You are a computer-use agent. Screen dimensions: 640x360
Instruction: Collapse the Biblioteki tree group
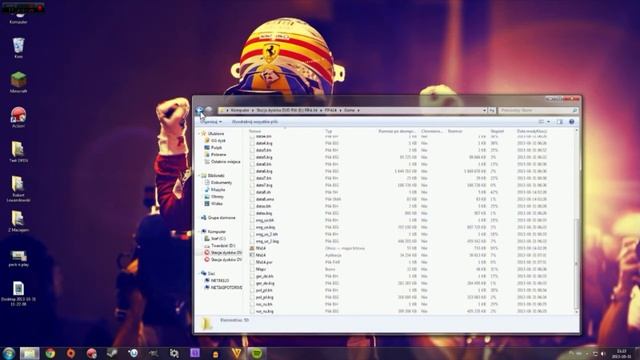coord(199,176)
